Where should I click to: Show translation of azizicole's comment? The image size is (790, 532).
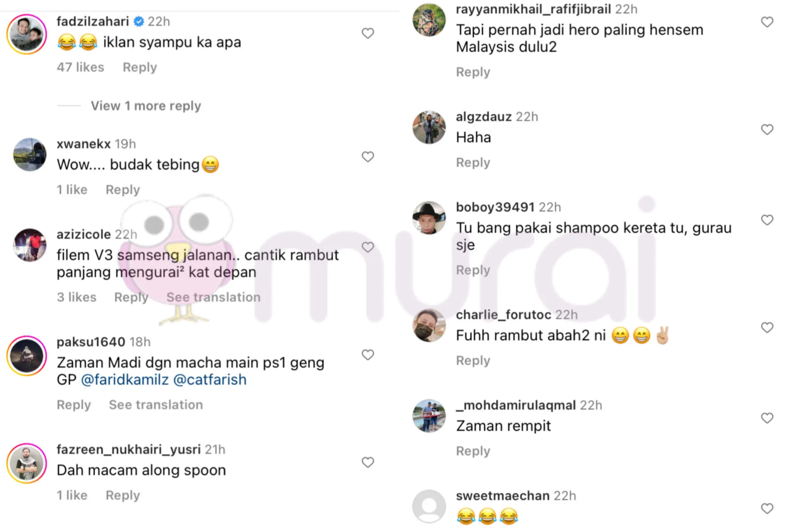213,297
